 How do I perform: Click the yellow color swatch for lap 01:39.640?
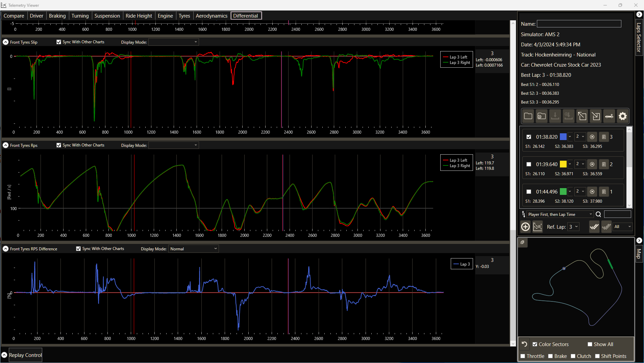(563, 164)
